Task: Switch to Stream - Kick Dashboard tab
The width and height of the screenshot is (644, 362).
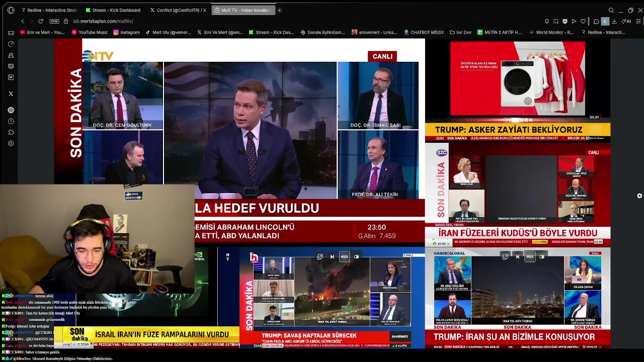Action: click(x=113, y=10)
